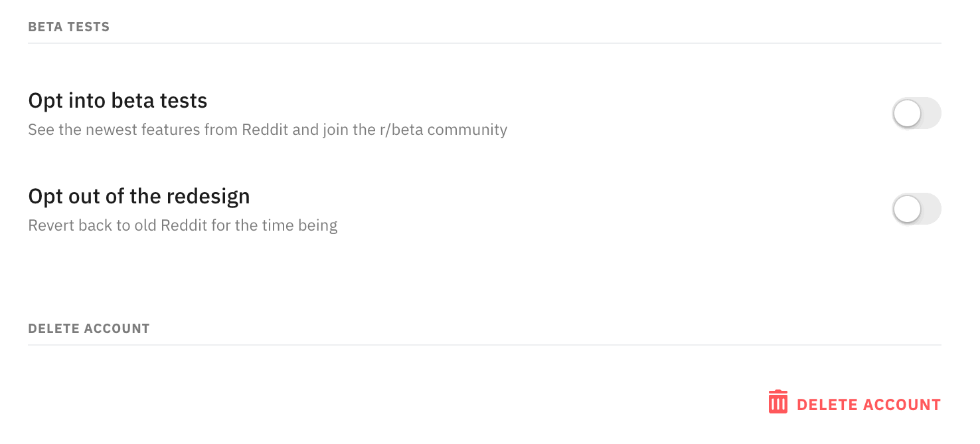Activate the switch beside Opt into beta tests
Screen dimensions: 980x444
(x=916, y=113)
